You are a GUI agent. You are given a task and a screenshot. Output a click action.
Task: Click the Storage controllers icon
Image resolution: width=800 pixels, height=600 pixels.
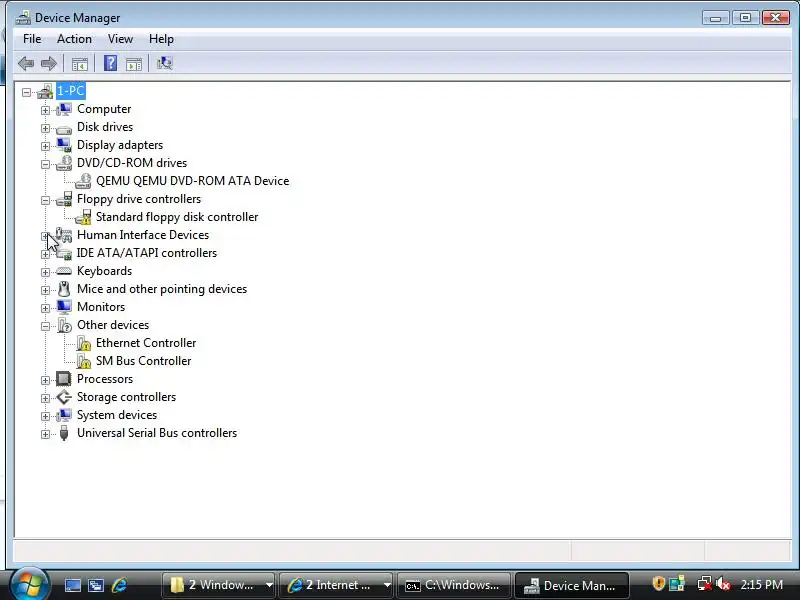coord(64,397)
